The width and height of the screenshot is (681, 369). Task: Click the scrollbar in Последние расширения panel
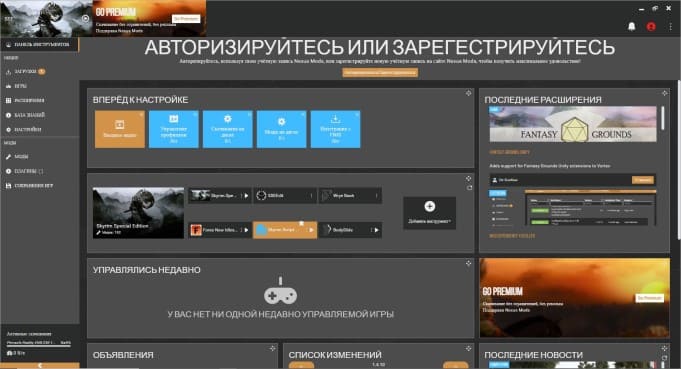point(663,118)
